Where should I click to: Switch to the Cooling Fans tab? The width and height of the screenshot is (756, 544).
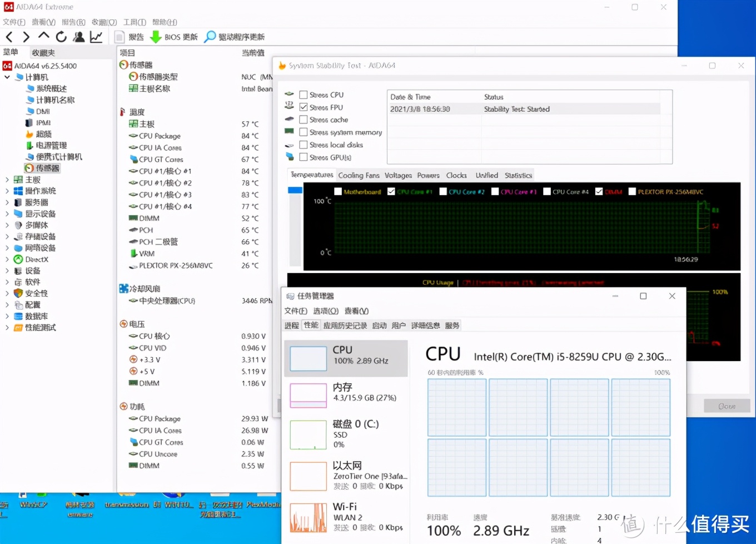[x=359, y=175]
